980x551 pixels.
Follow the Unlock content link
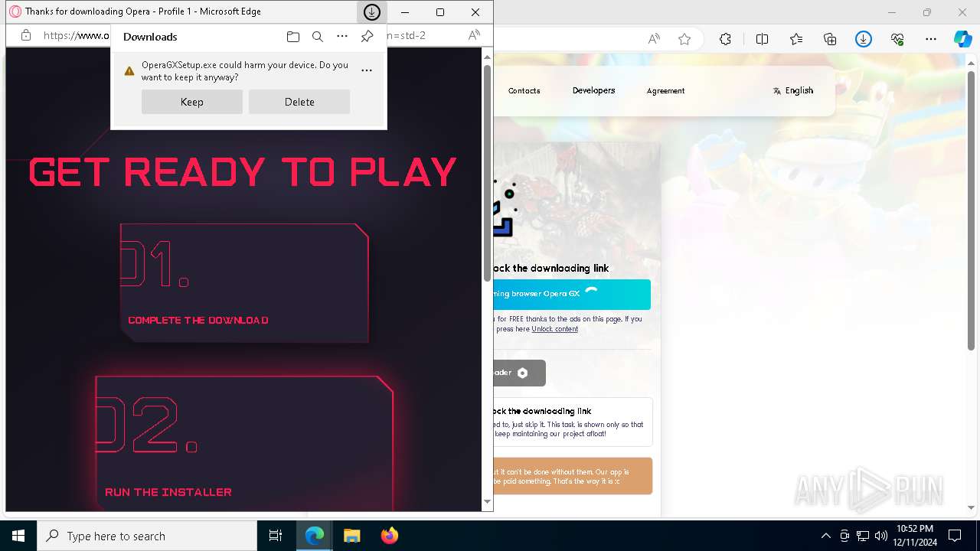(x=555, y=329)
